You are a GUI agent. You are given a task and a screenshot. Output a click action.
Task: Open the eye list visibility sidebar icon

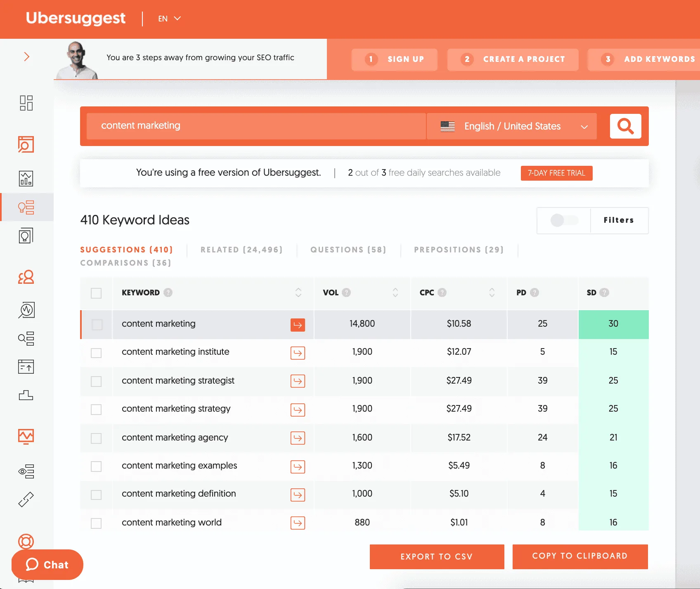[26, 471]
